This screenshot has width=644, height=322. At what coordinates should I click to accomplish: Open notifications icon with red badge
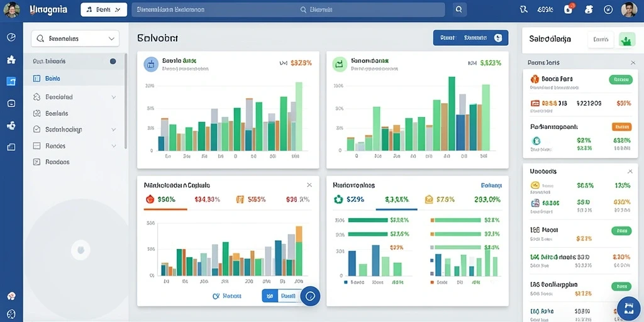(569, 9)
